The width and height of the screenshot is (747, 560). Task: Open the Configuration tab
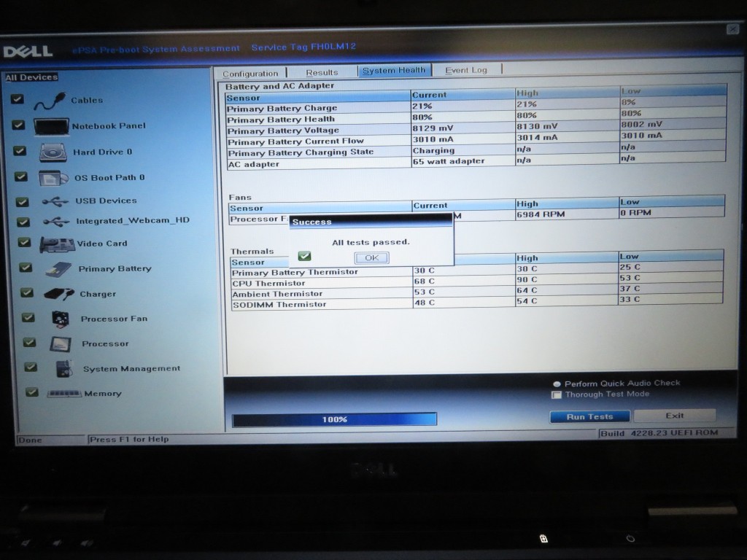(250, 74)
